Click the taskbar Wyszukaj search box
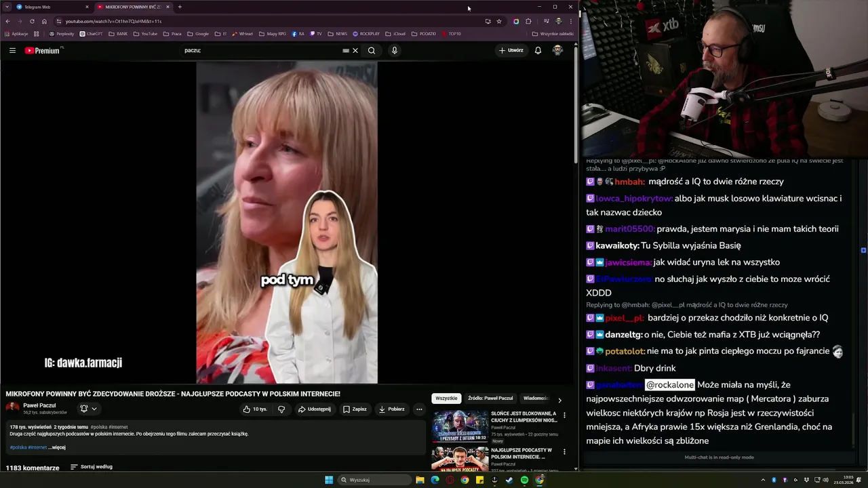This screenshot has height=488, width=868. pyautogui.click(x=375, y=480)
